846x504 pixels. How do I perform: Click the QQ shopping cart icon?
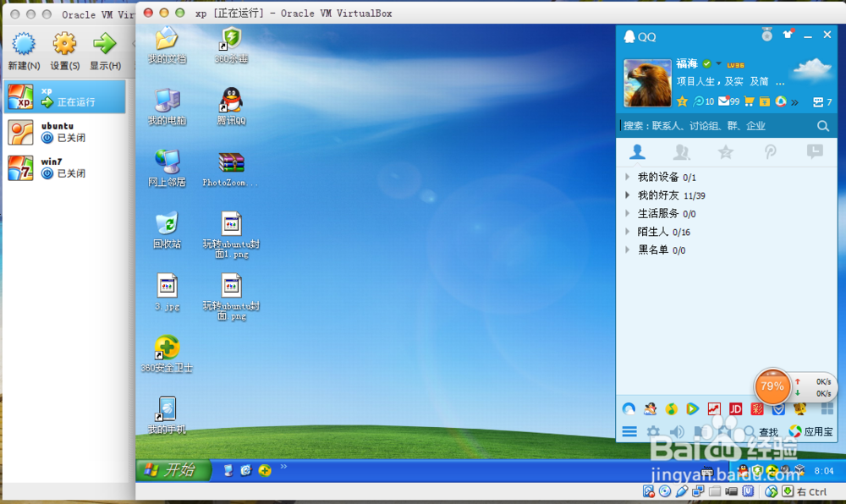pyautogui.click(x=749, y=101)
